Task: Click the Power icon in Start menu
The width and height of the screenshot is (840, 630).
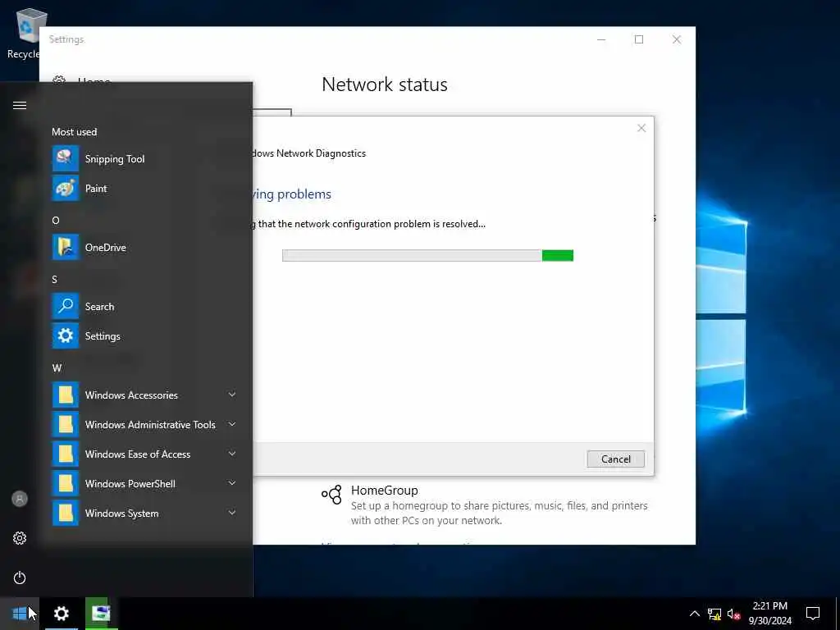Action: pyautogui.click(x=20, y=577)
